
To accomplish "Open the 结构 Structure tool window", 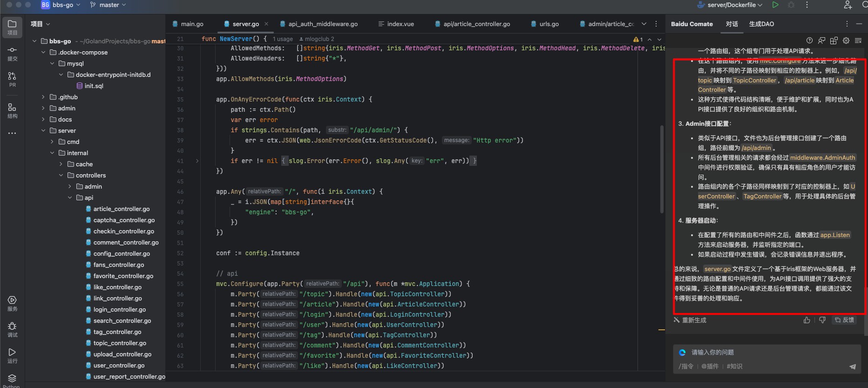I will click(12, 111).
